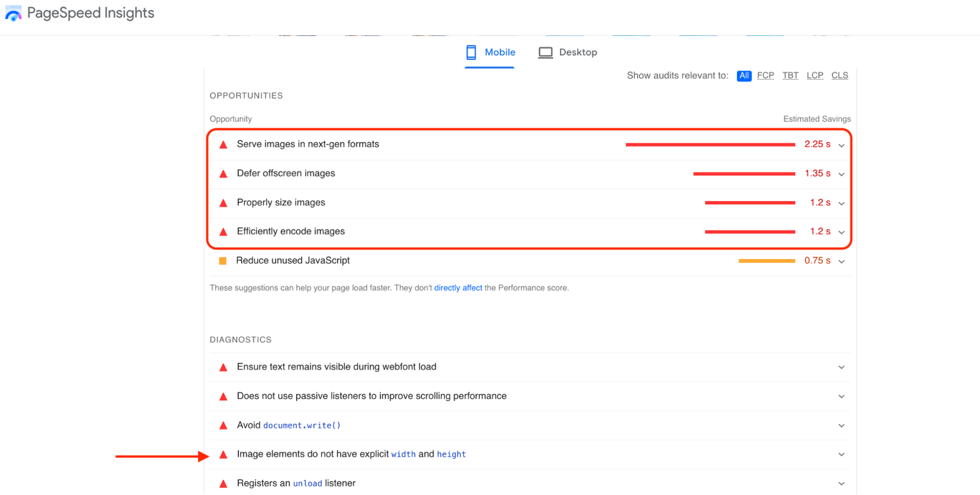Click Ensure text remains visible during webfont load

click(x=336, y=367)
